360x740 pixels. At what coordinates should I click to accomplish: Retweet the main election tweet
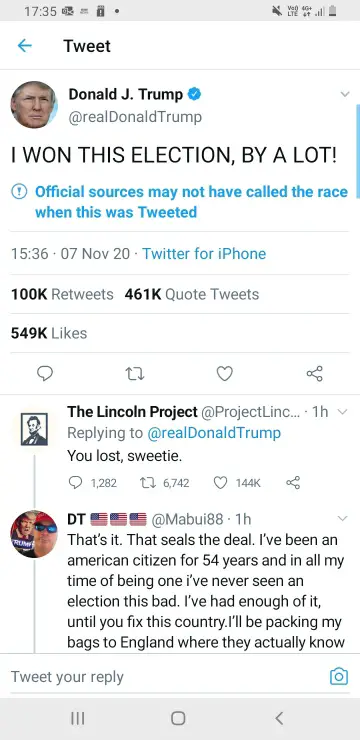tap(135, 374)
